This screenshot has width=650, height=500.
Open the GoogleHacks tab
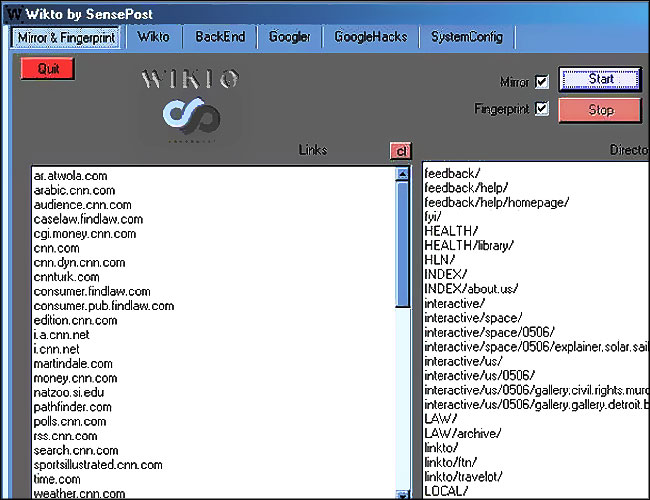371,37
